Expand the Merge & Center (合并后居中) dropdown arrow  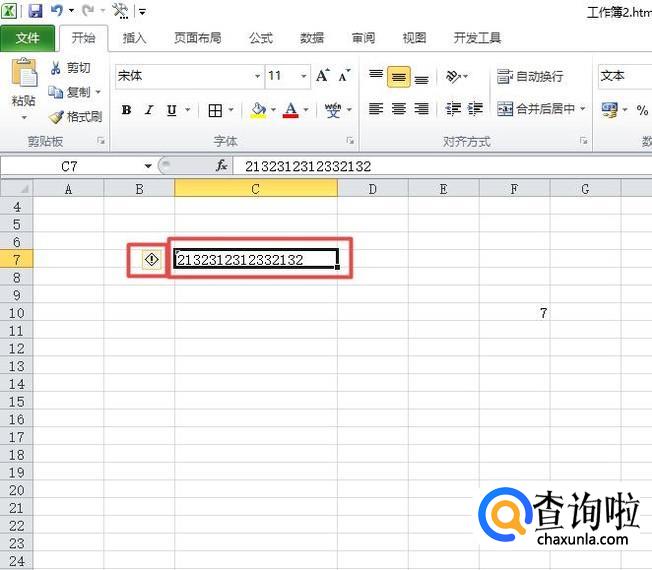click(583, 109)
